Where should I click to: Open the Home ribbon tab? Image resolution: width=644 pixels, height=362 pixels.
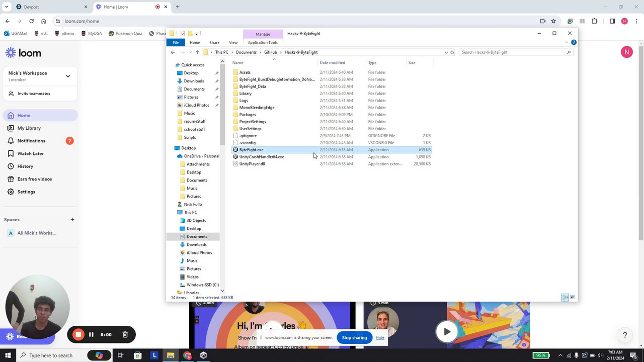pyautogui.click(x=195, y=43)
